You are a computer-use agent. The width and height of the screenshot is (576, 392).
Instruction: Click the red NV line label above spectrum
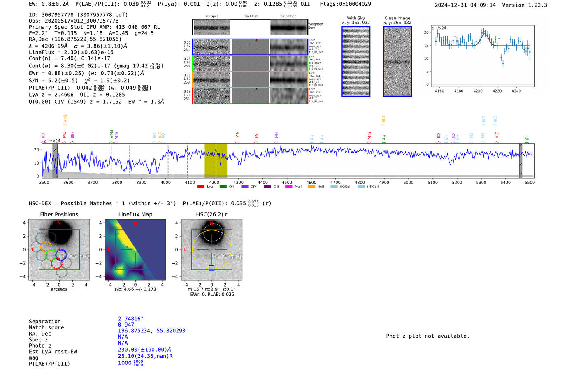(x=237, y=135)
